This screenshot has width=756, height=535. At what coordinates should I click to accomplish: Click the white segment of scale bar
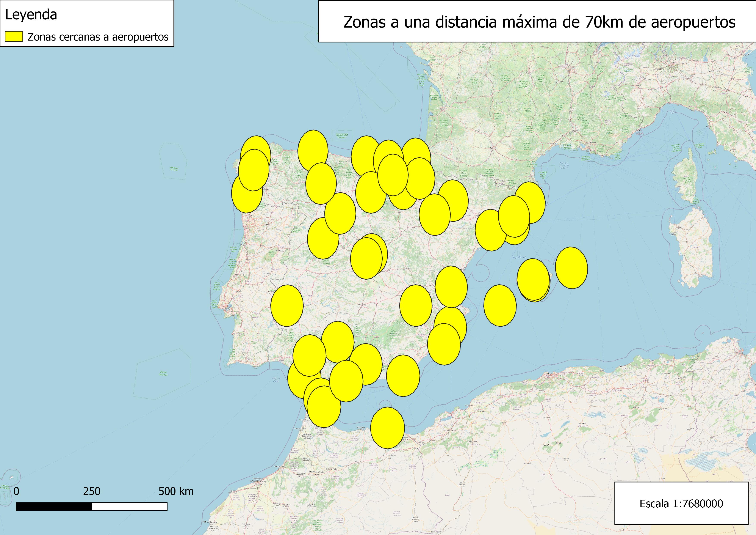(x=129, y=506)
